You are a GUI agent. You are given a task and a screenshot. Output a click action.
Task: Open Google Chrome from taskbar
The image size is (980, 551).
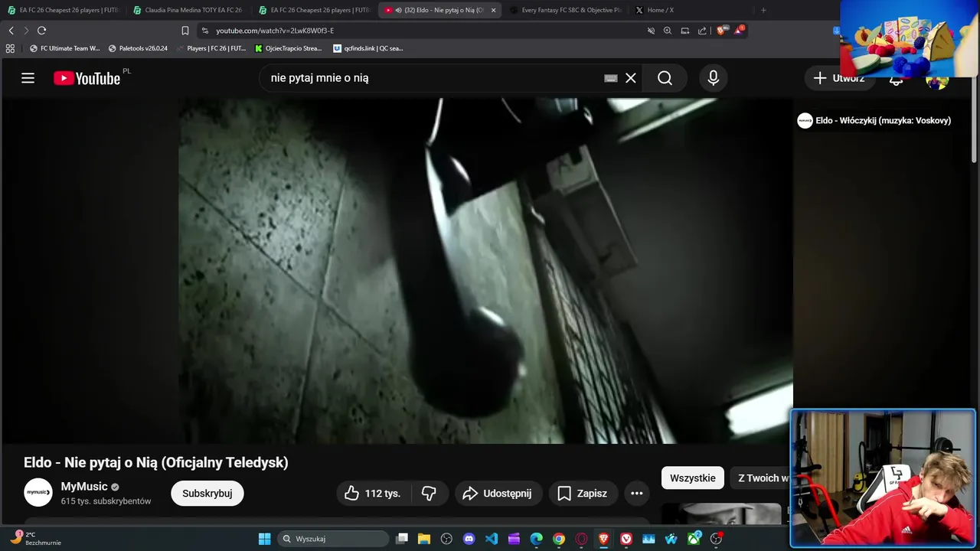pos(559,539)
